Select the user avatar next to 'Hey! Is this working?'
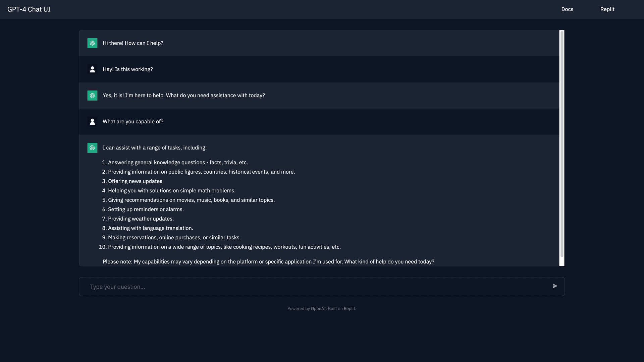This screenshot has height=362, width=644. (92, 69)
